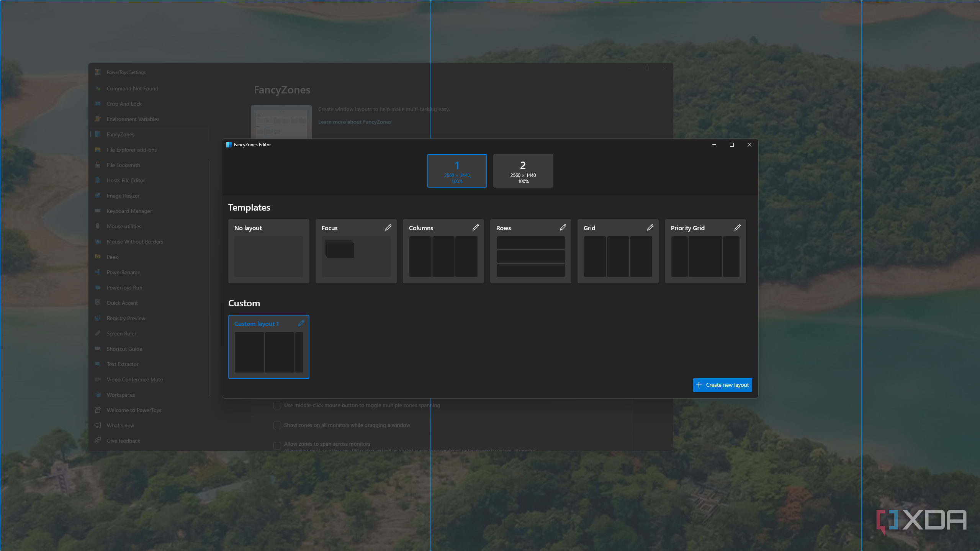The height and width of the screenshot is (551, 980).
Task: Select monitor 2 in FancyZones Editor
Action: (523, 171)
